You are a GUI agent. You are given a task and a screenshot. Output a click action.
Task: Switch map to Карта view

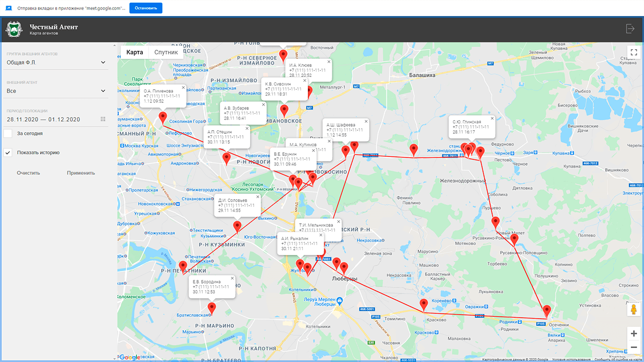tap(134, 52)
